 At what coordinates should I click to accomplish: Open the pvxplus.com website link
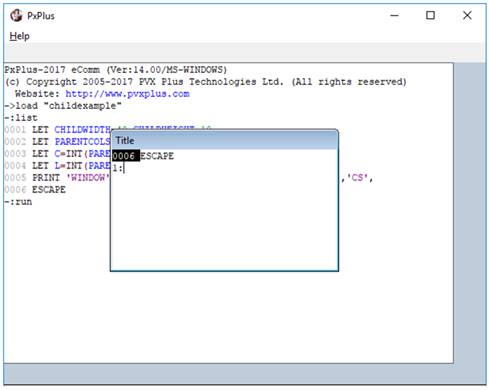pyautogui.click(x=127, y=94)
